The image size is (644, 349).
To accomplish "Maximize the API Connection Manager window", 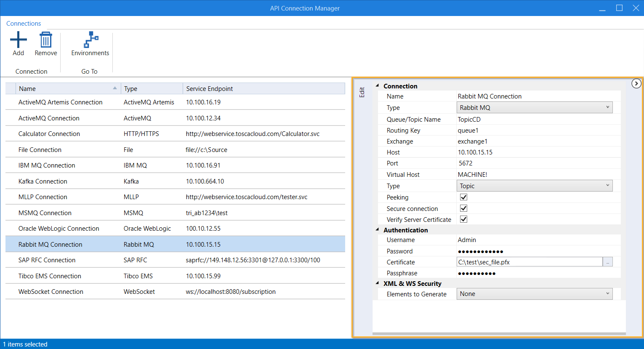I will click(x=619, y=8).
